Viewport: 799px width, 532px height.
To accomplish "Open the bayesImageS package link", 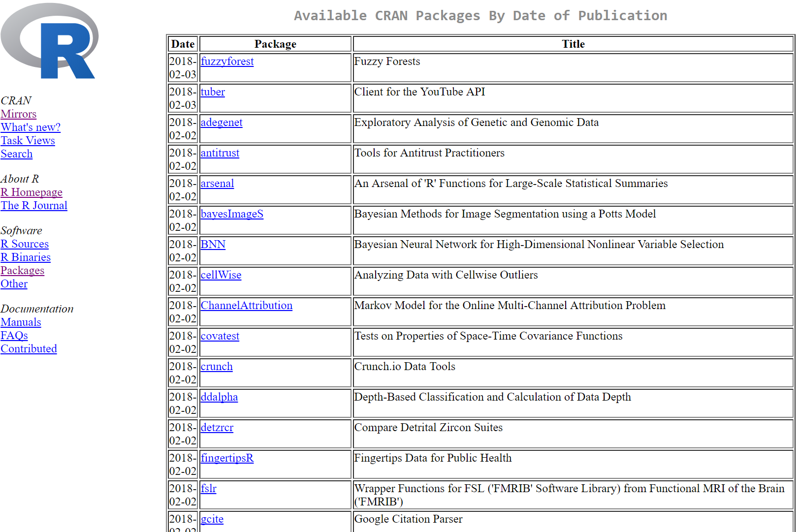I will (232, 214).
